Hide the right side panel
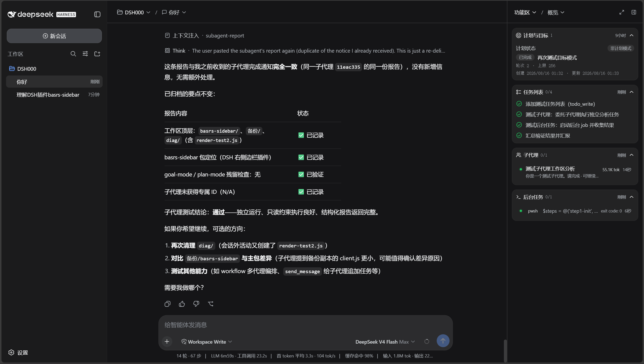Viewport: 644px width, 364px height. tap(634, 12)
